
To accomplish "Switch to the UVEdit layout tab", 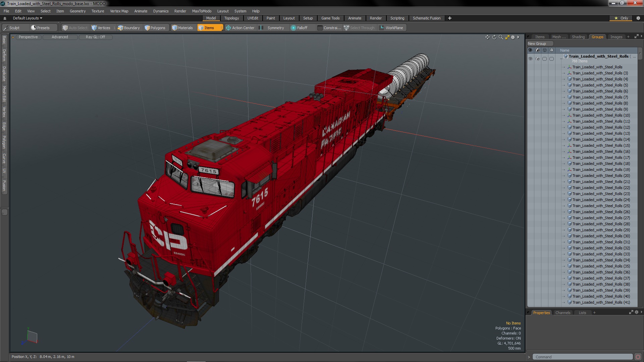I will click(x=253, y=18).
